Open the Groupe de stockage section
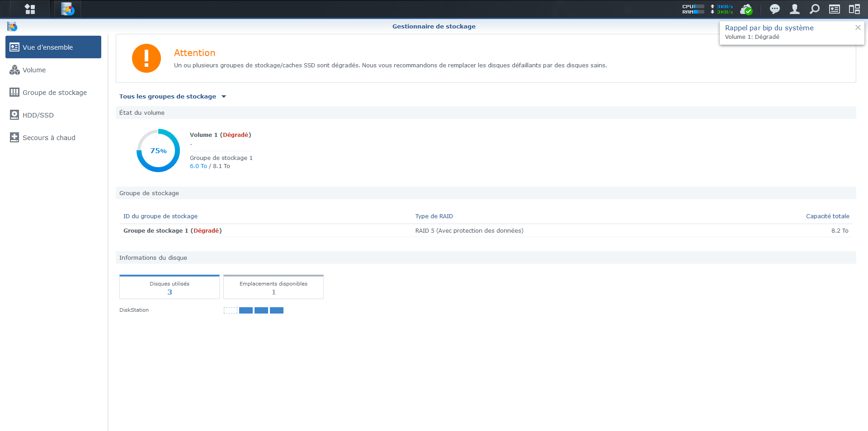 (53, 92)
